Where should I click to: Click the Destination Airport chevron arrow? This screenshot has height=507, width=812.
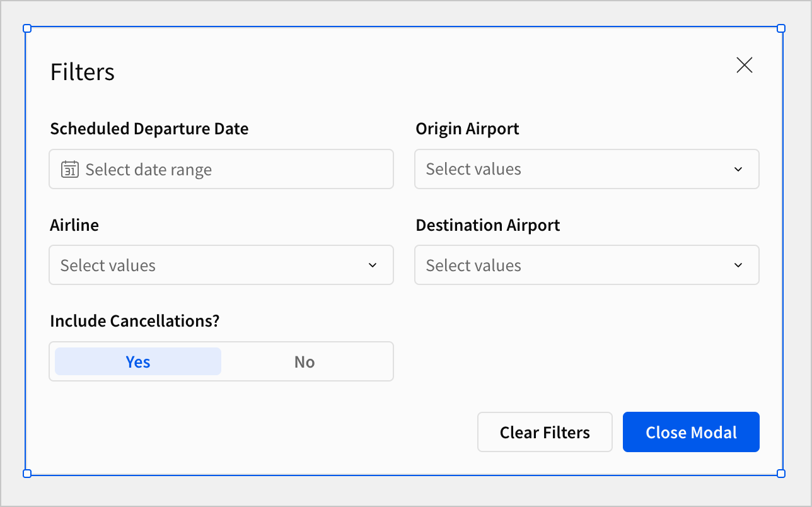pos(738,265)
